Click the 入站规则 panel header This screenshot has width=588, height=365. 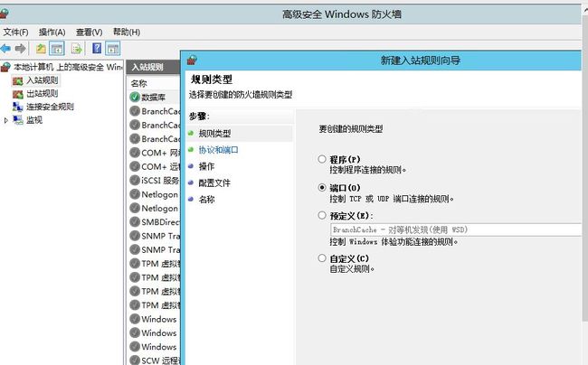pos(154,68)
